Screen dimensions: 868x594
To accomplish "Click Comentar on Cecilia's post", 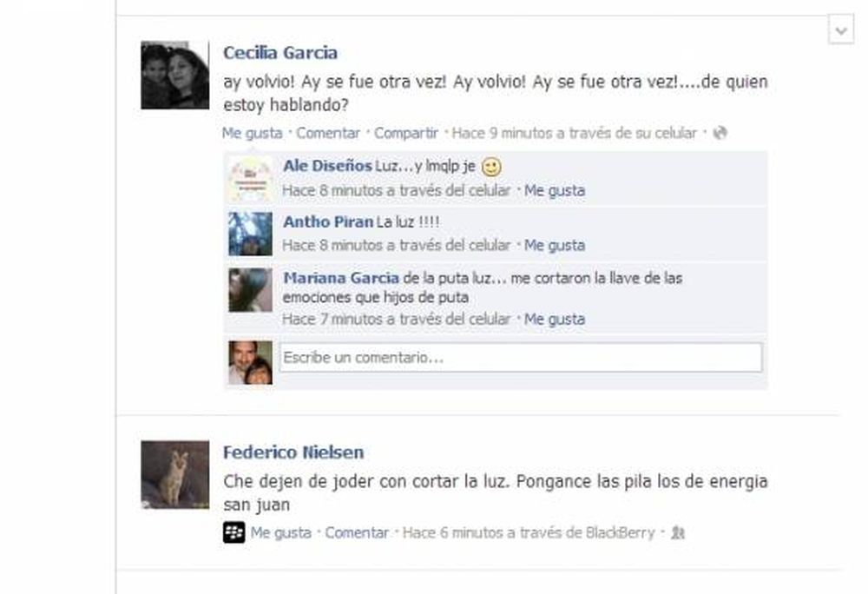I will (x=328, y=133).
